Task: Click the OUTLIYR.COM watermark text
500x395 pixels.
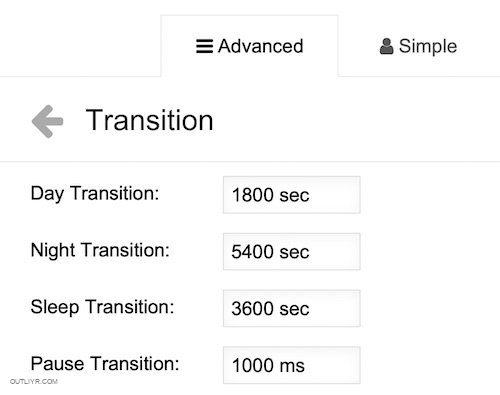Action: point(34,381)
